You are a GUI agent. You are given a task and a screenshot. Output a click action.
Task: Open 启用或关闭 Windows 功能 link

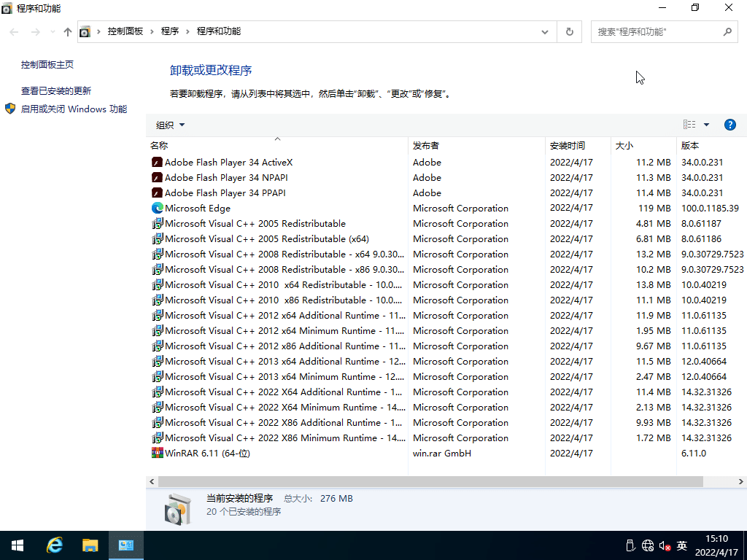pyautogui.click(x=74, y=109)
